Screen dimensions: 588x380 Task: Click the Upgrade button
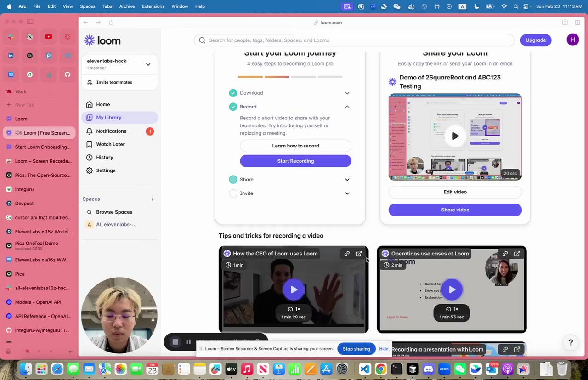[536, 40]
